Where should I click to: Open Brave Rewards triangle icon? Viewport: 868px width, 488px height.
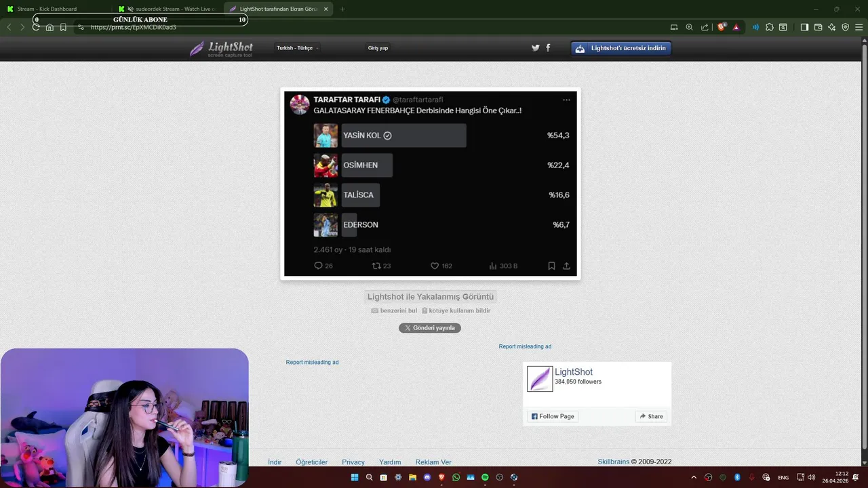coord(736,27)
